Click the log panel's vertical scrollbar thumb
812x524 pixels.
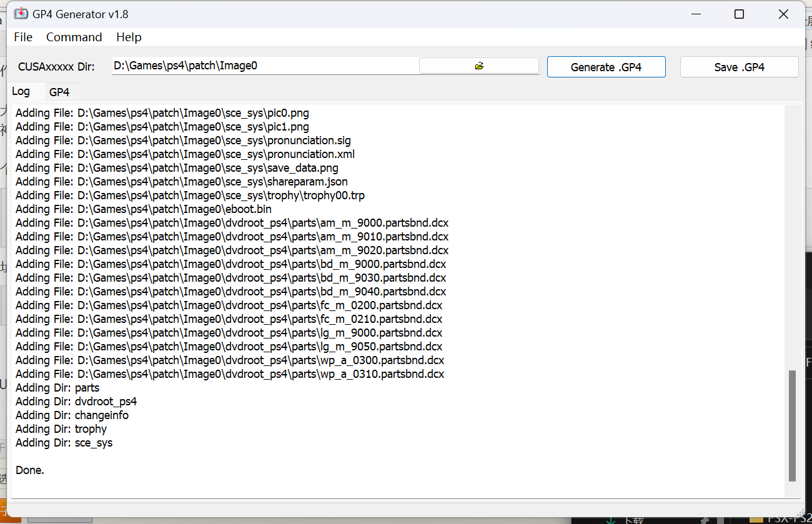tap(792, 425)
